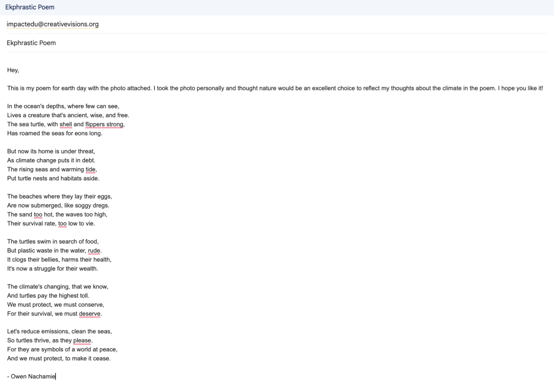This screenshot has height=392, width=554.
Task: Click the line 'Are now submerged, like soggy dregs.'
Action: [58, 206]
